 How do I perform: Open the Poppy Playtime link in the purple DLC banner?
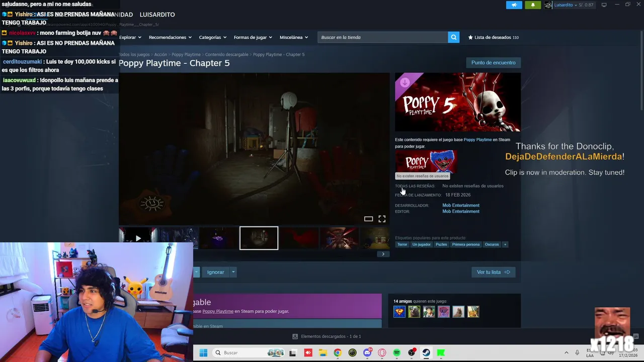point(218,311)
